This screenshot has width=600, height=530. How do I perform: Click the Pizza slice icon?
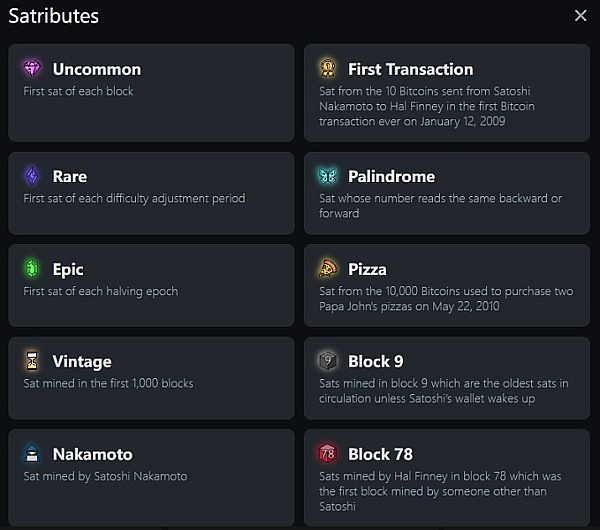328,269
